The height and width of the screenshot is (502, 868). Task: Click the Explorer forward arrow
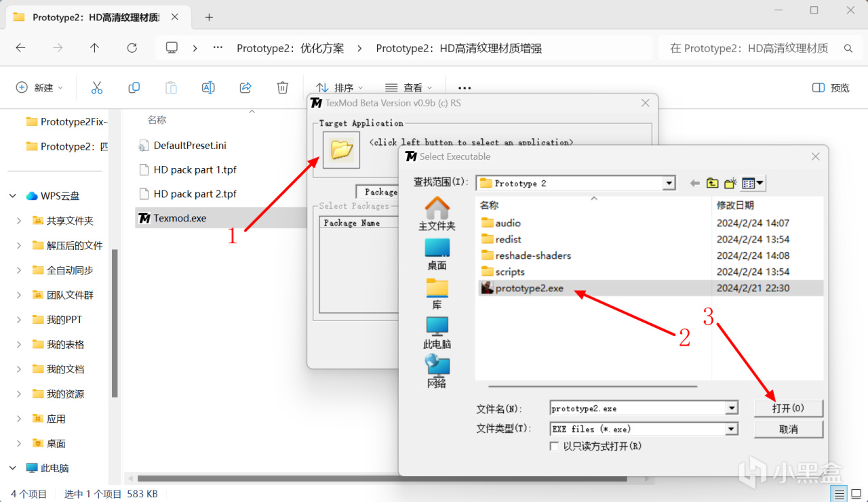(58, 48)
